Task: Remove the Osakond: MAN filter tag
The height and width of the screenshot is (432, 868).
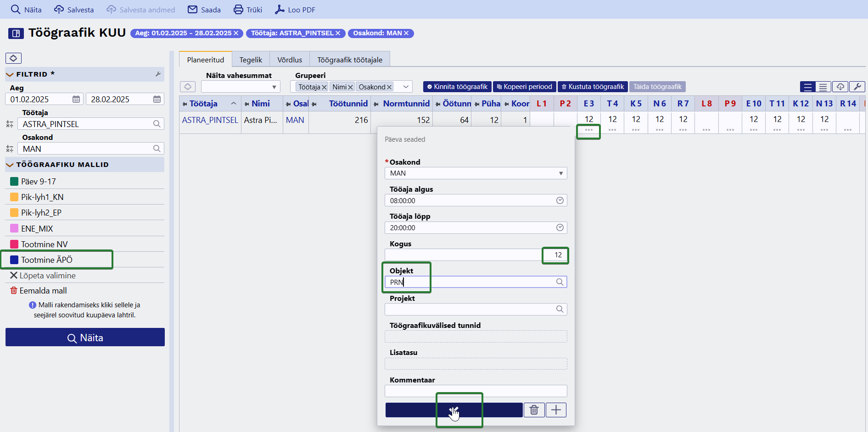Action: (x=406, y=33)
